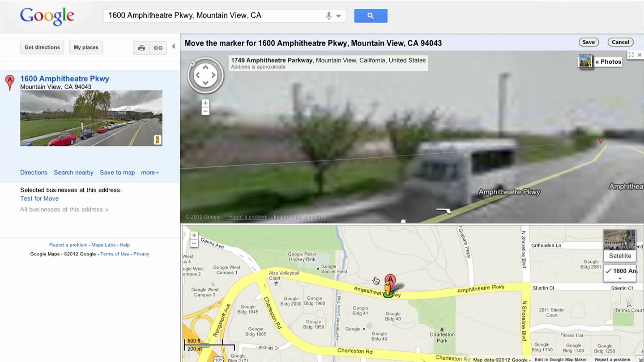Image resolution: width=644 pixels, height=362 pixels.
Task: Click Report a problem in street view
Action: (247, 217)
